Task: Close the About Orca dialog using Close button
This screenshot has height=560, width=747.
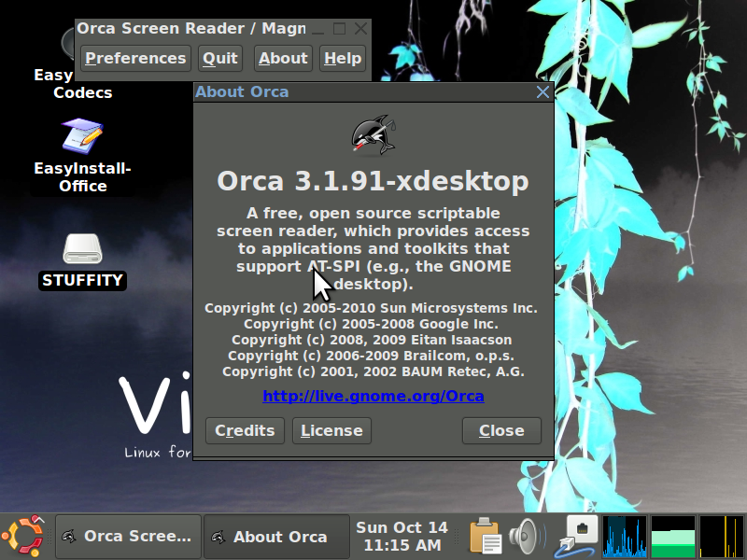Action: pyautogui.click(x=501, y=430)
